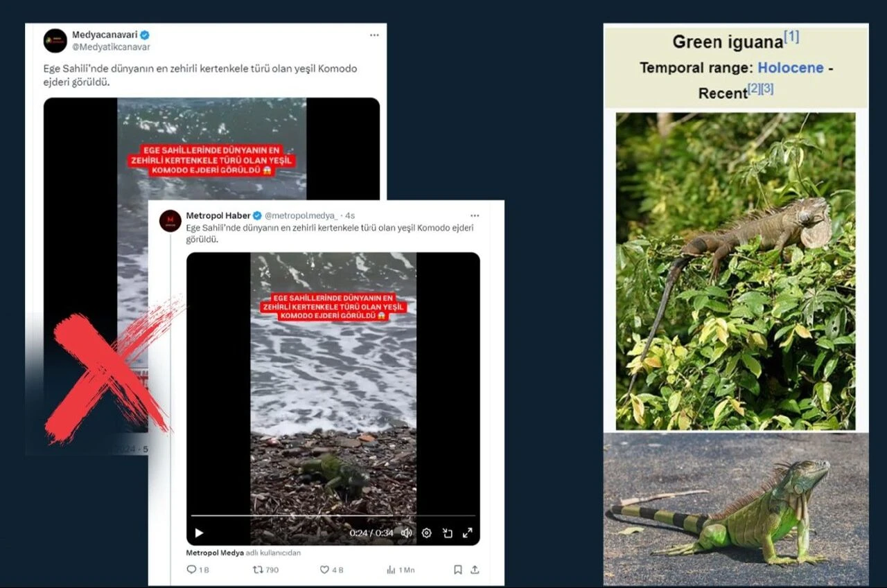The image size is (887, 588).
Task: Open citation [1] next to Green iguana
Action: coord(791,37)
